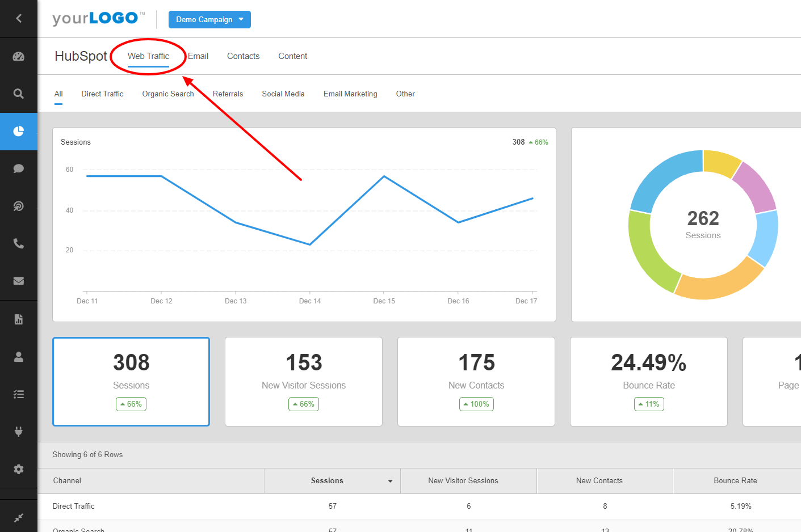The width and height of the screenshot is (801, 532).
Task: Open the chat bubble icon in sidebar
Action: [19, 168]
